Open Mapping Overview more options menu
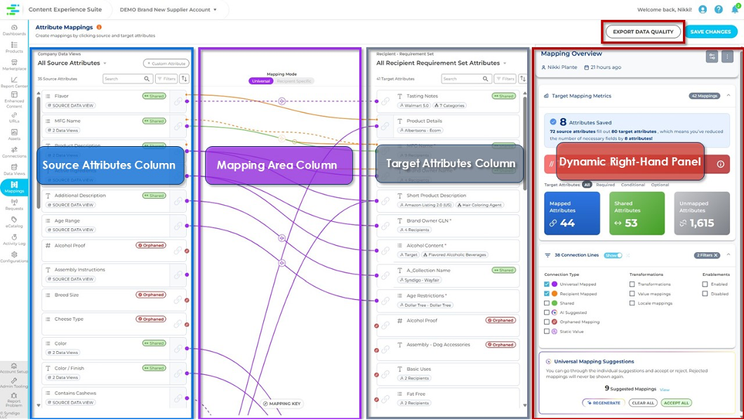The width and height of the screenshot is (744, 420). [727, 57]
